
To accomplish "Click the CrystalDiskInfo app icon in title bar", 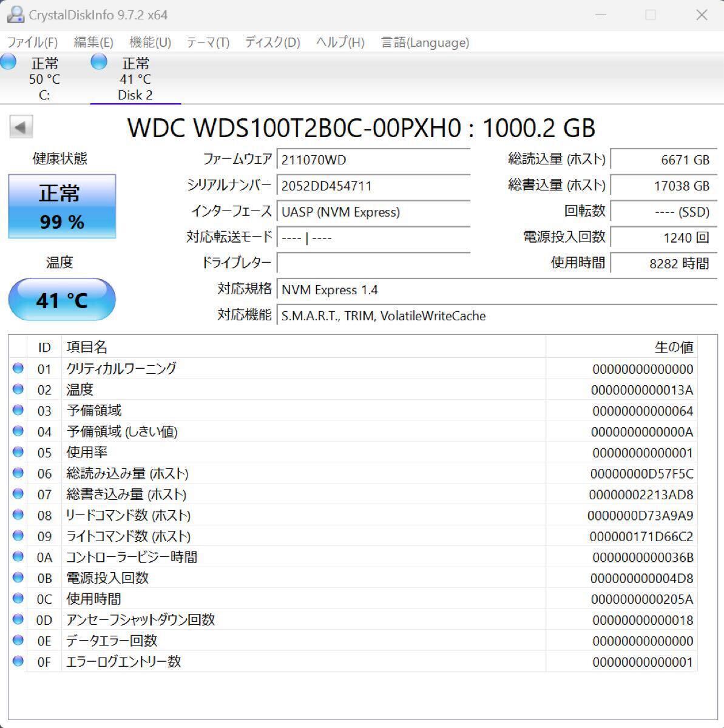I will (x=15, y=15).
